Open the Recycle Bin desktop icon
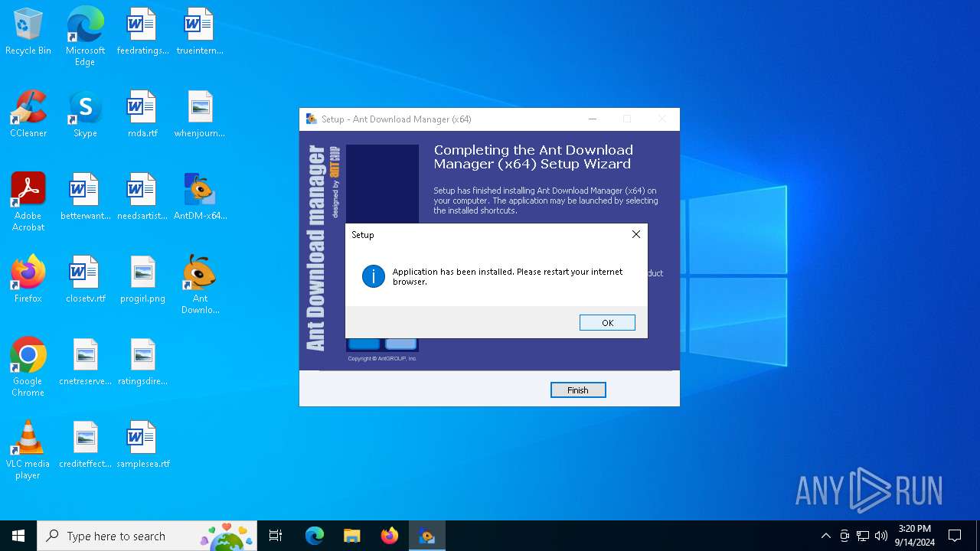This screenshot has width=980, height=551. click(x=28, y=33)
